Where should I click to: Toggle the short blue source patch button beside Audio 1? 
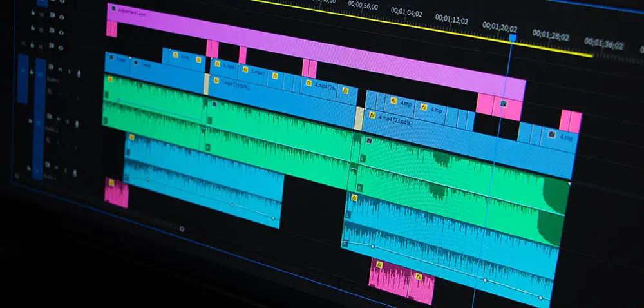pyautogui.click(x=23, y=79)
